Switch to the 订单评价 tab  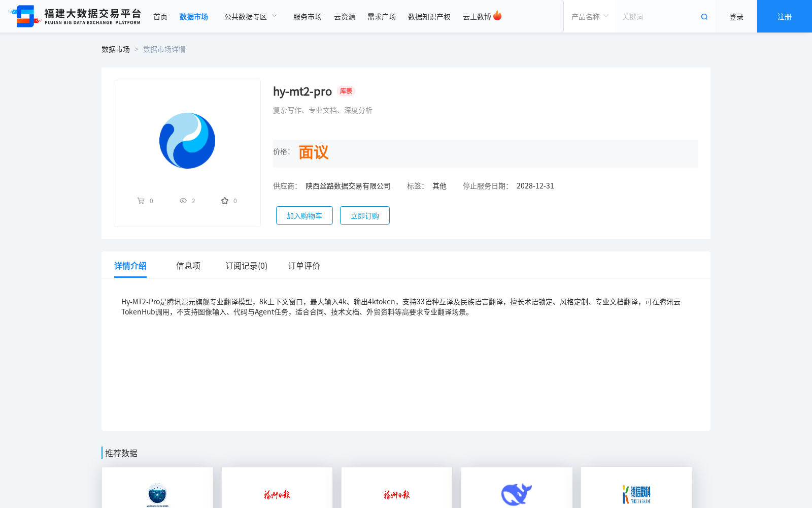(304, 266)
